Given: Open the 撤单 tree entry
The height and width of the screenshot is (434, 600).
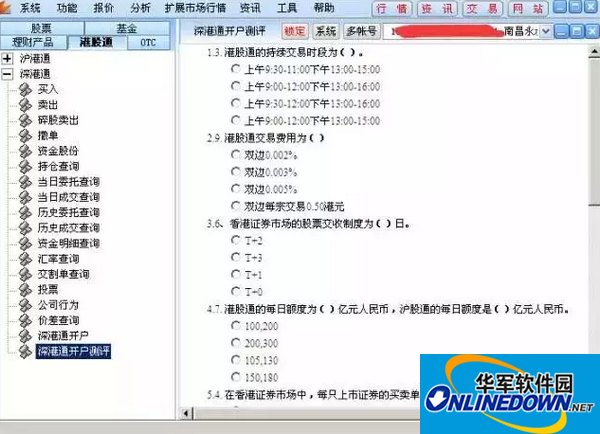Looking at the screenshot, I should (47, 135).
